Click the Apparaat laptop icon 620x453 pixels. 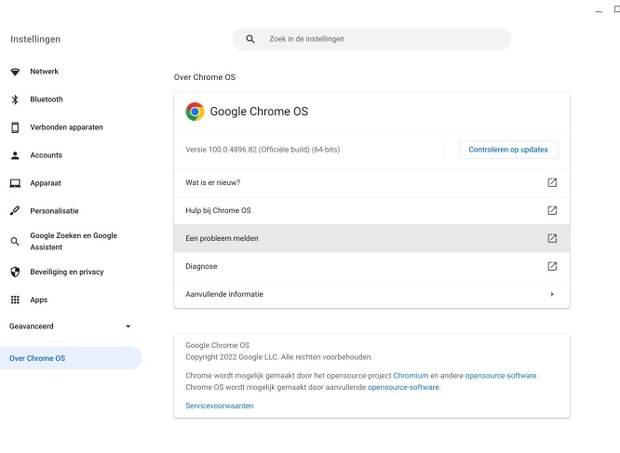(x=15, y=183)
